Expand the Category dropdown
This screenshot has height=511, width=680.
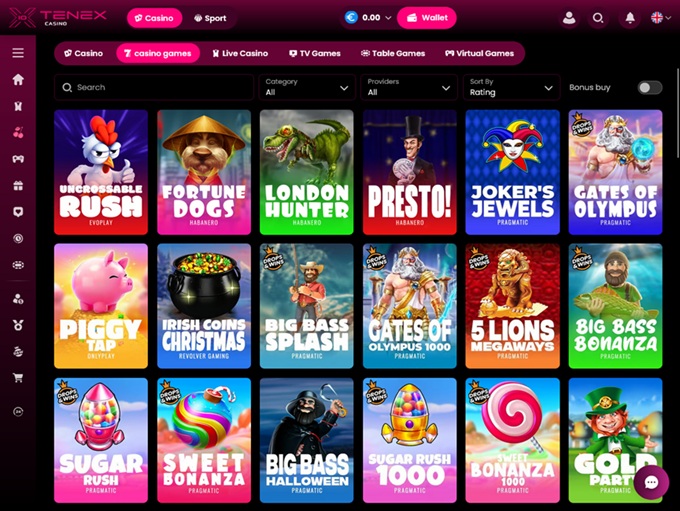click(x=307, y=87)
